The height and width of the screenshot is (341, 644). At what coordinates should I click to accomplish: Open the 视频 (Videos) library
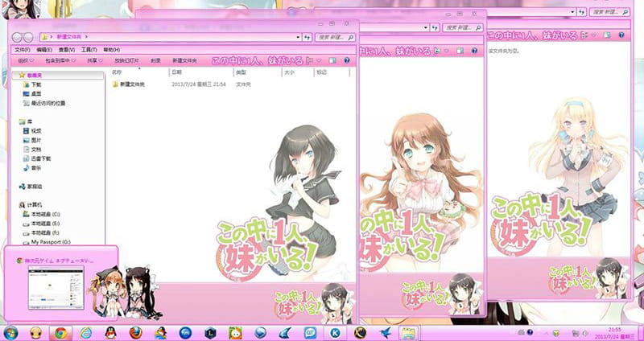35,131
